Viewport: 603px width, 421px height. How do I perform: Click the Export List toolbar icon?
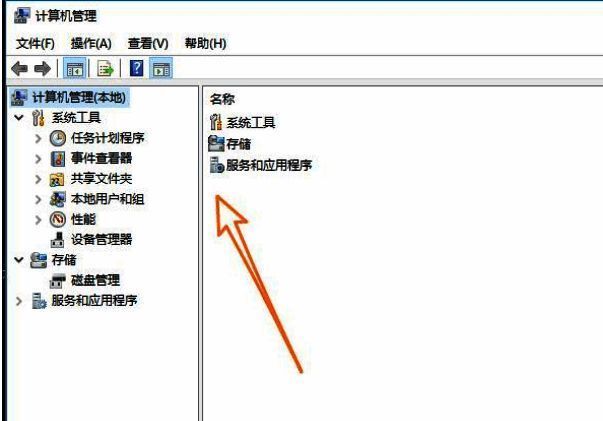click(x=105, y=69)
